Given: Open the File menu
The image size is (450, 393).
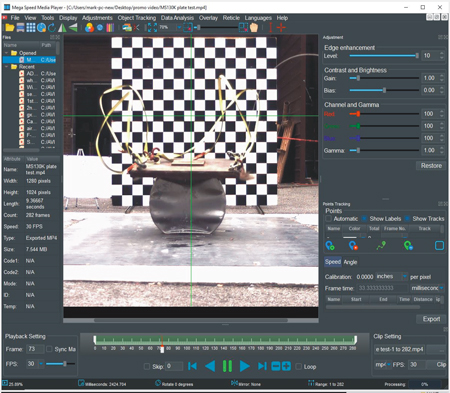Looking at the screenshot, I should click(x=15, y=18).
